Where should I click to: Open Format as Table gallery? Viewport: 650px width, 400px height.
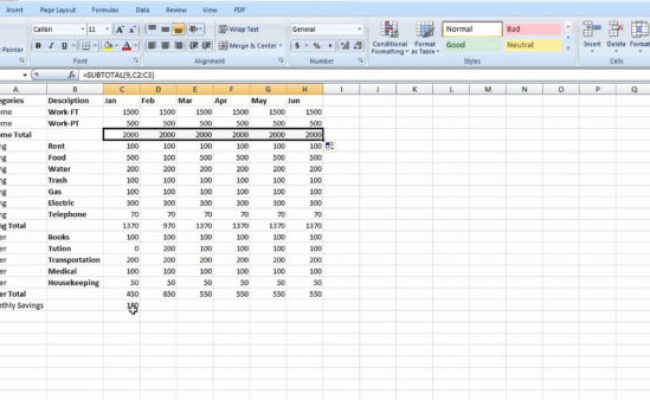pos(425,37)
